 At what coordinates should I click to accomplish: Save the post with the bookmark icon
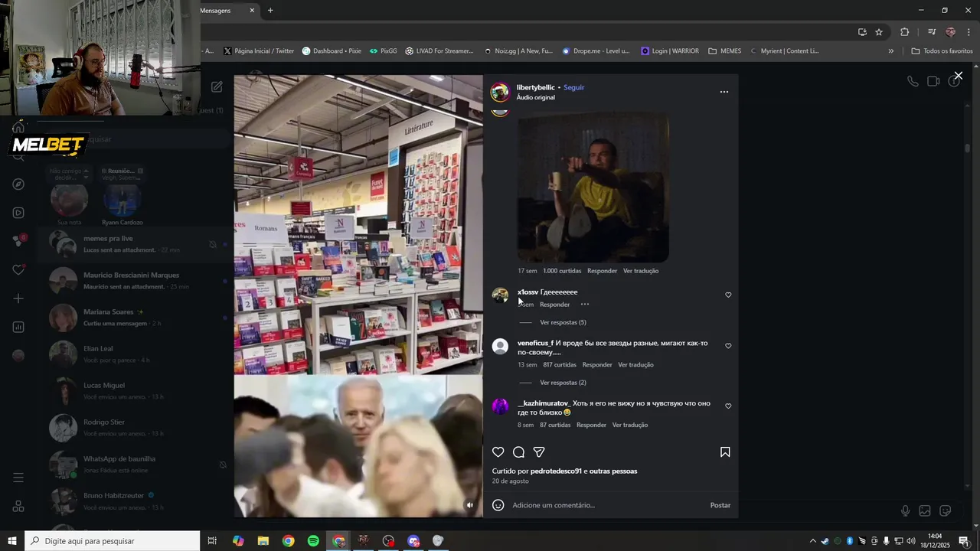point(725,452)
